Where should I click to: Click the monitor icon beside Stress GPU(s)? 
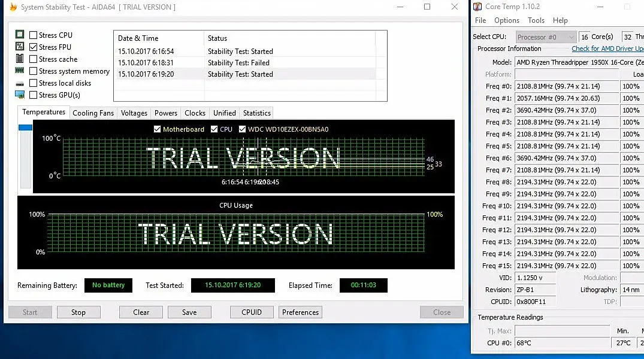click(x=20, y=95)
